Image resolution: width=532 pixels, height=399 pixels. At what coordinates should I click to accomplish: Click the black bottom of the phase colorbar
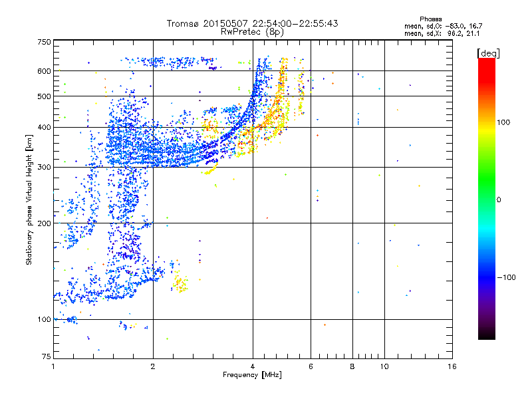click(x=487, y=334)
